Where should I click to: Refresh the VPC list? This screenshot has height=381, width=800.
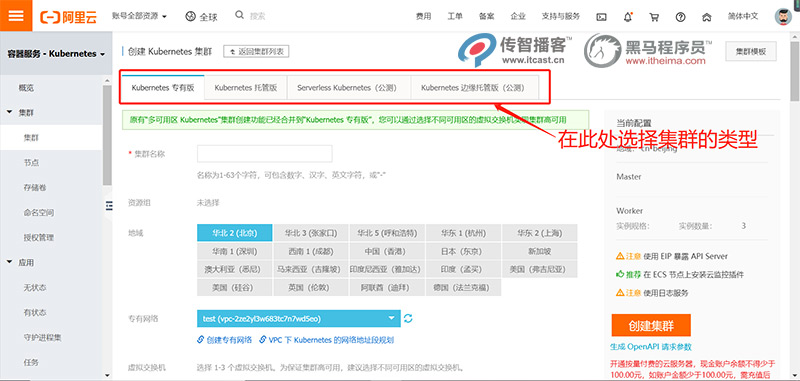408,319
